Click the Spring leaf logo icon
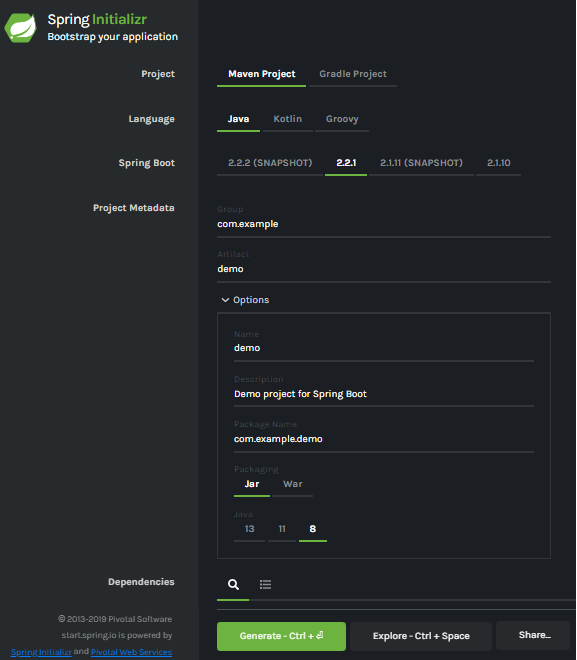Image resolution: width=577 pixels, height=660 pixels. 20,28
